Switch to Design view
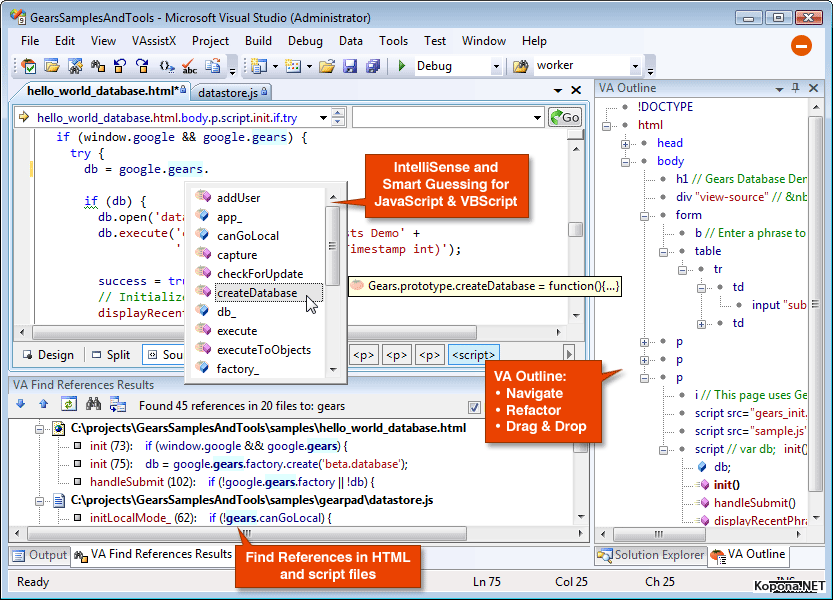This screenshot has width=833, height=600. click(48, 354)
